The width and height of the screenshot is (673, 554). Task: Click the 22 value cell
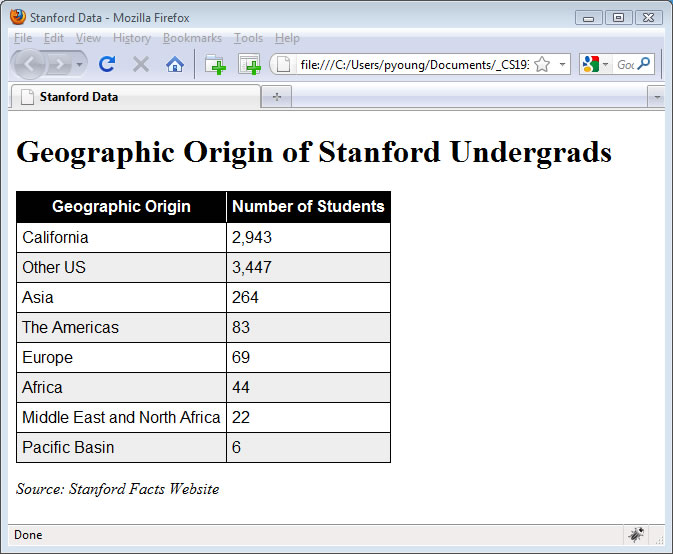pyautogui.click(x=308, y=418)
